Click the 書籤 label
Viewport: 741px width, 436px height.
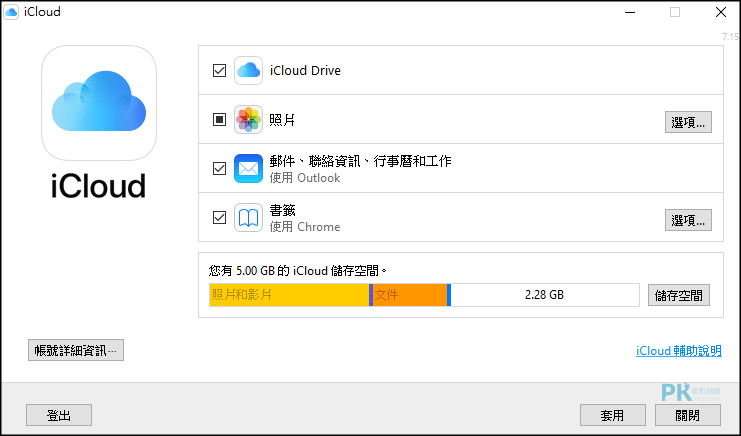pos(282,210)
